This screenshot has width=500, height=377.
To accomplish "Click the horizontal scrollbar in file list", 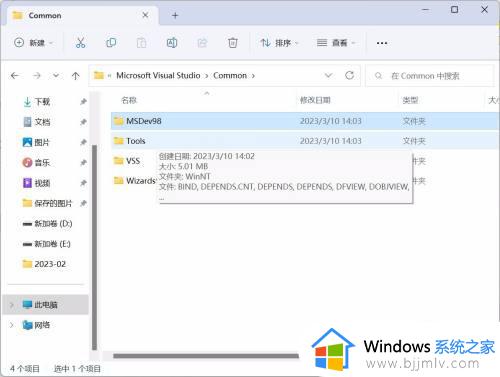I will point(206,356).
